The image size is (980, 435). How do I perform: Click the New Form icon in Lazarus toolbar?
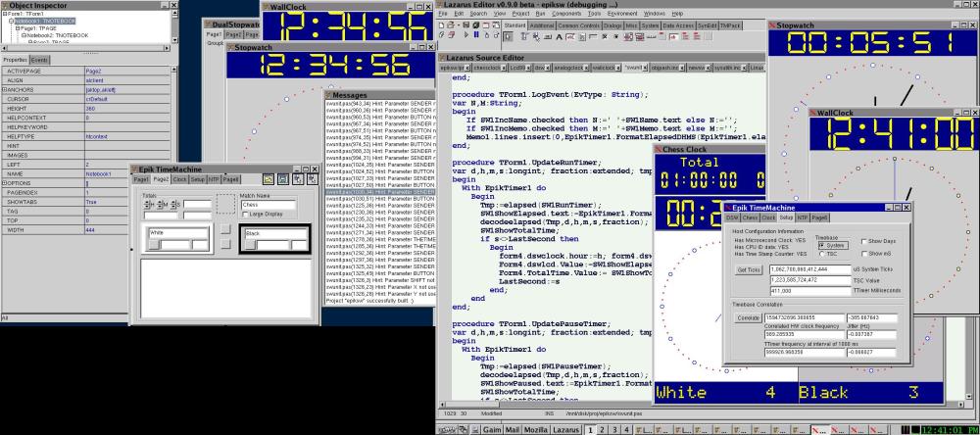tap(486, 25)
